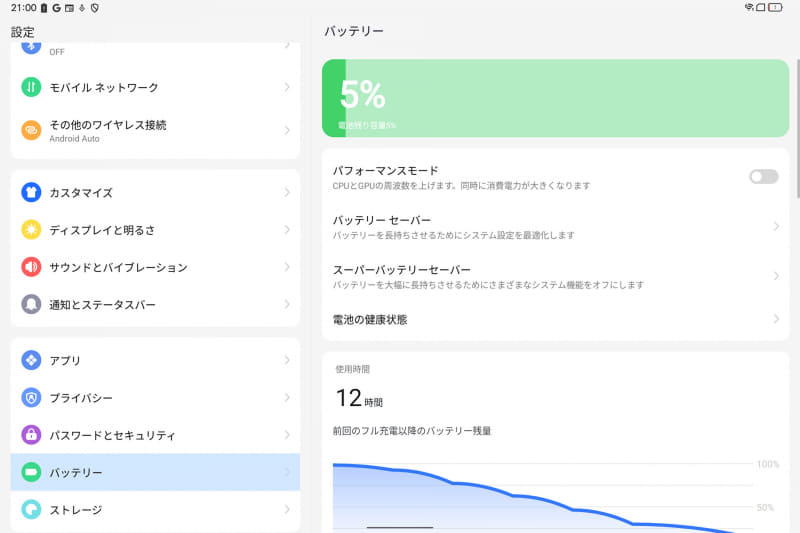Open ディスプレイと明るさ row
The height and width of the screenshot is (533, 800).
point(155,230)
